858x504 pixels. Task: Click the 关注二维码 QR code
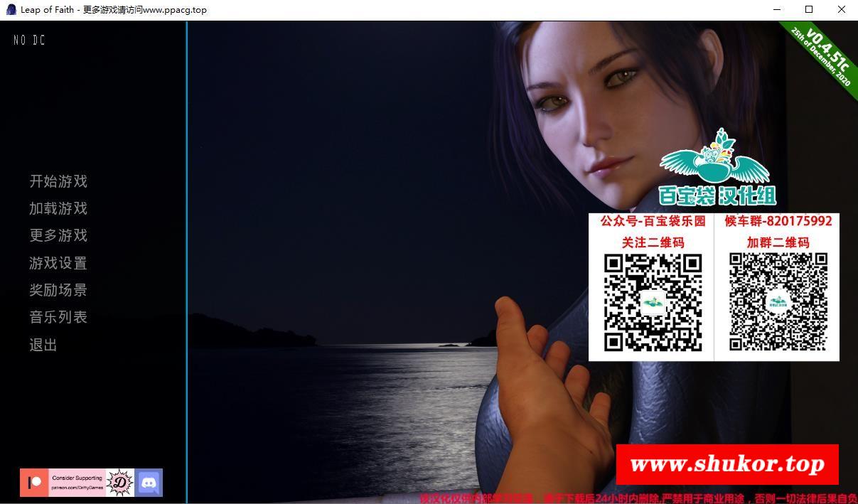tap(653, 302)
